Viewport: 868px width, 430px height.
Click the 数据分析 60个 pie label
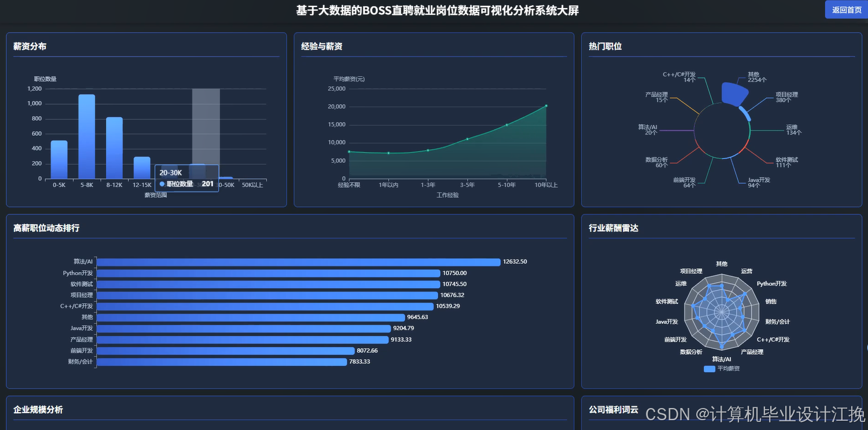[x=657, y=162]
